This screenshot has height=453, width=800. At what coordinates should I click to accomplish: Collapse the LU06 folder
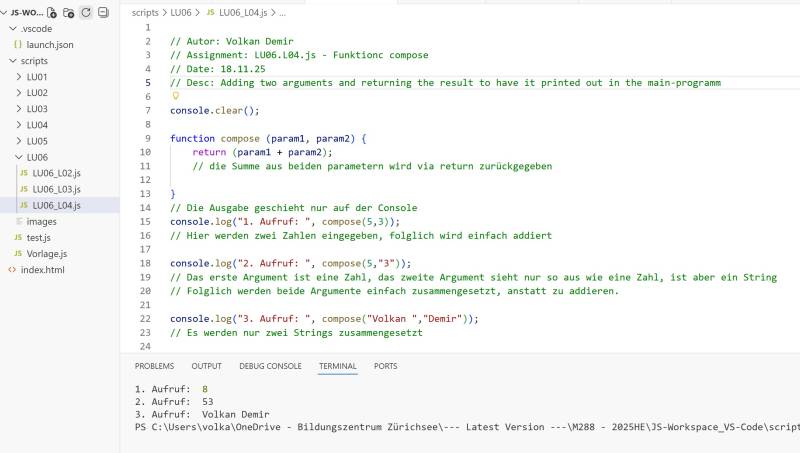[x=36, y=157]
